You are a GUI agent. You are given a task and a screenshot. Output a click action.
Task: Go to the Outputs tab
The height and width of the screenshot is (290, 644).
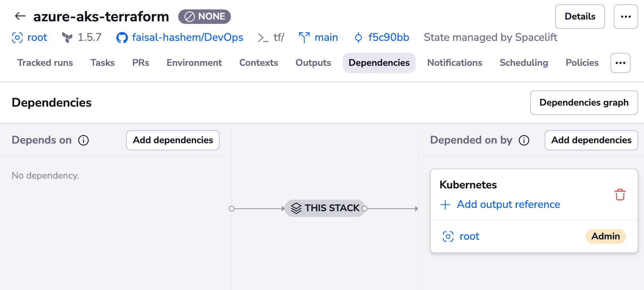click(313, 63)
